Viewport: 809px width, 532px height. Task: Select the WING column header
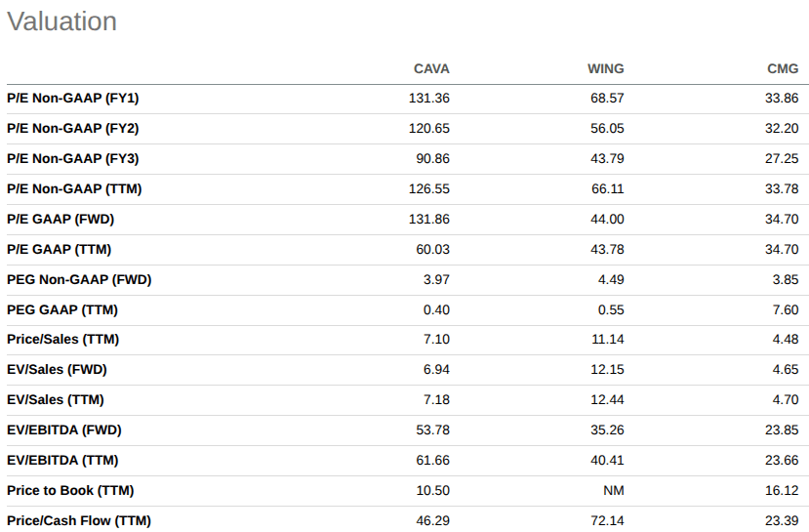(x=605, y=68)
